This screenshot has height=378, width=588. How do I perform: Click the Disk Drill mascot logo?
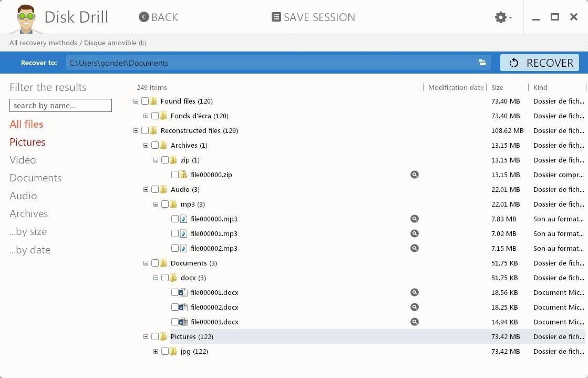pos(25,18)
